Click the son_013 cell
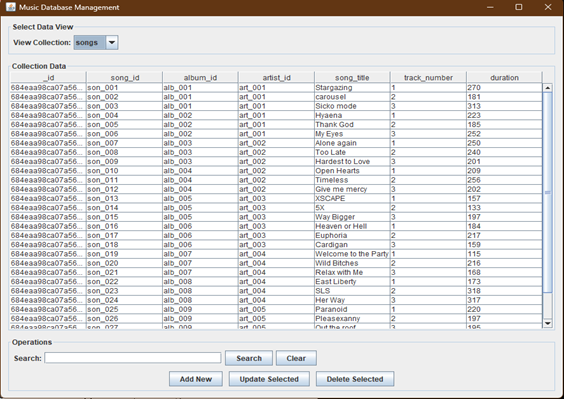564x399 pixels. point(124,199)
